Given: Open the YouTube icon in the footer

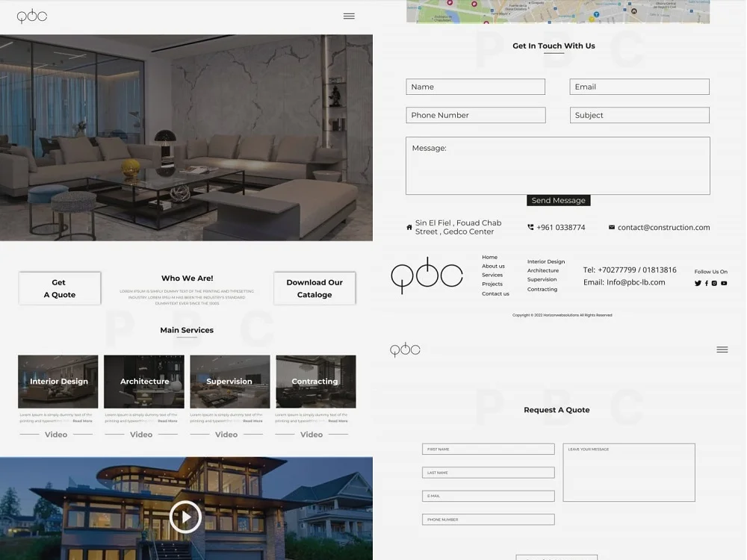Looking at the screenshot, I should [724, 284].
